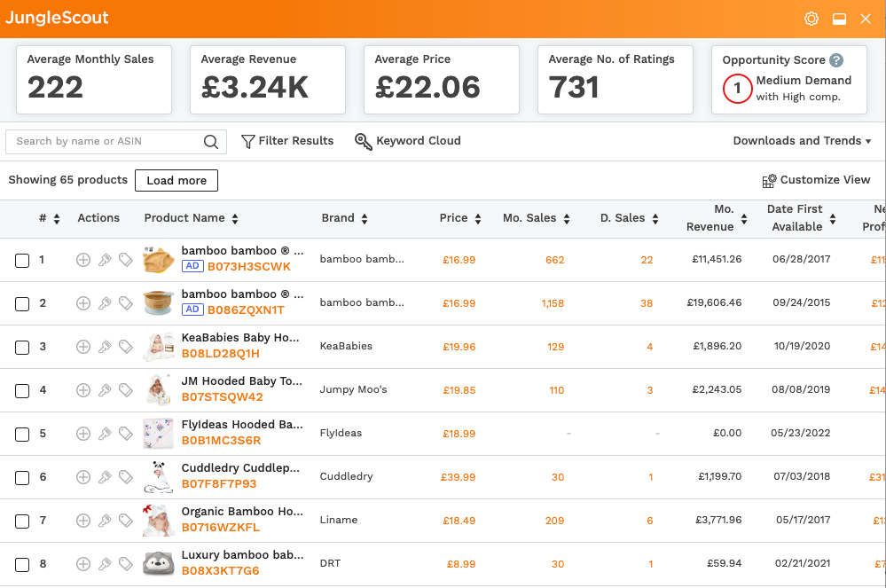The width and height of the screenshot is (886, 588).
Task: Sort by Product Name column arrows
Action: 235,218
